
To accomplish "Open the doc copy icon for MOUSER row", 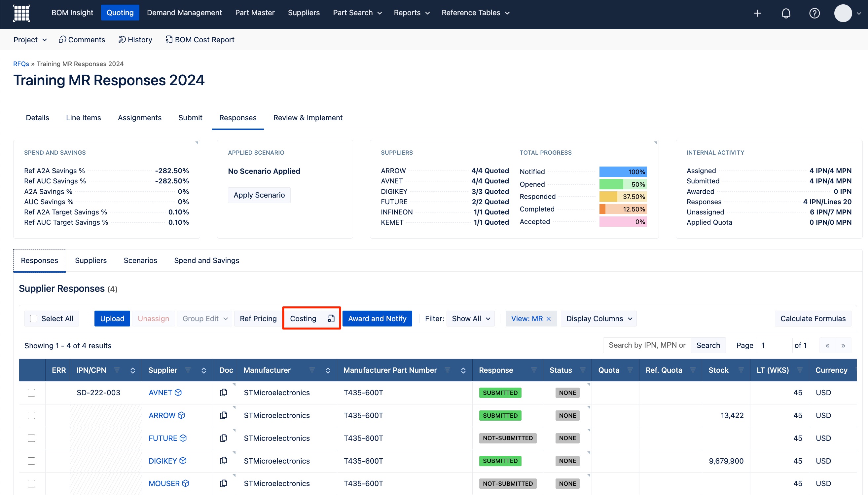I will (224, 483).
